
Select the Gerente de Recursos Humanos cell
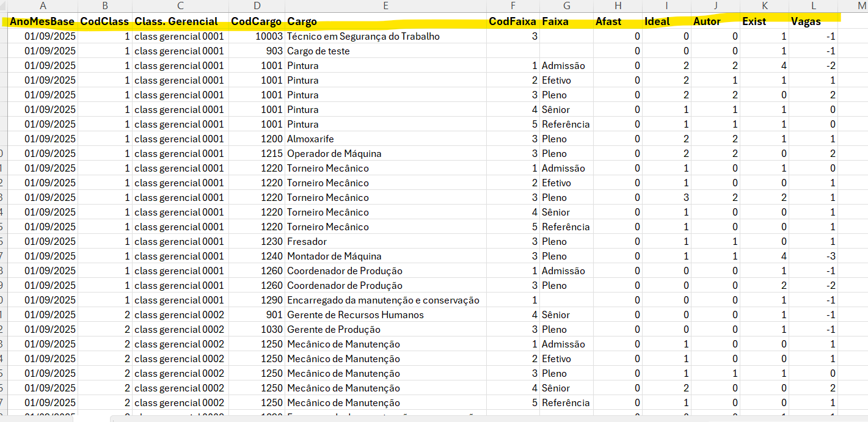pos(356,315)
